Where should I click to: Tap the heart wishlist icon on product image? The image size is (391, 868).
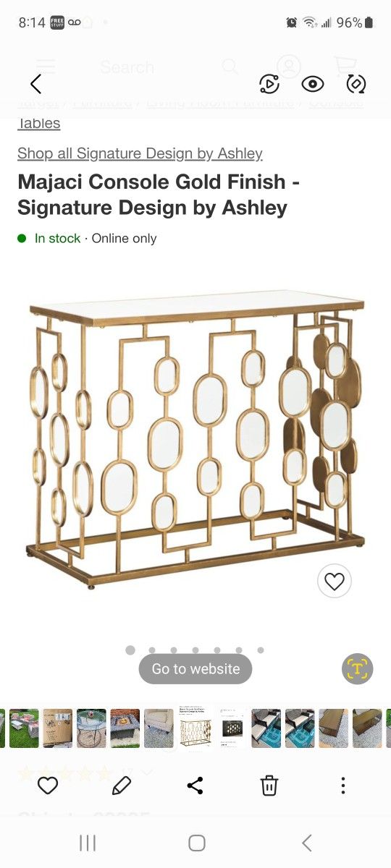click(335, 581)
